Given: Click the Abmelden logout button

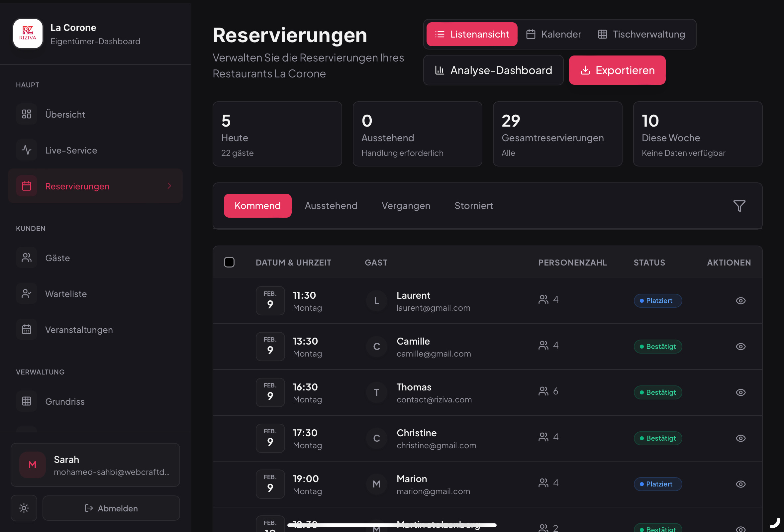Looking at the screenshot, I should click(x=111, y=508).
